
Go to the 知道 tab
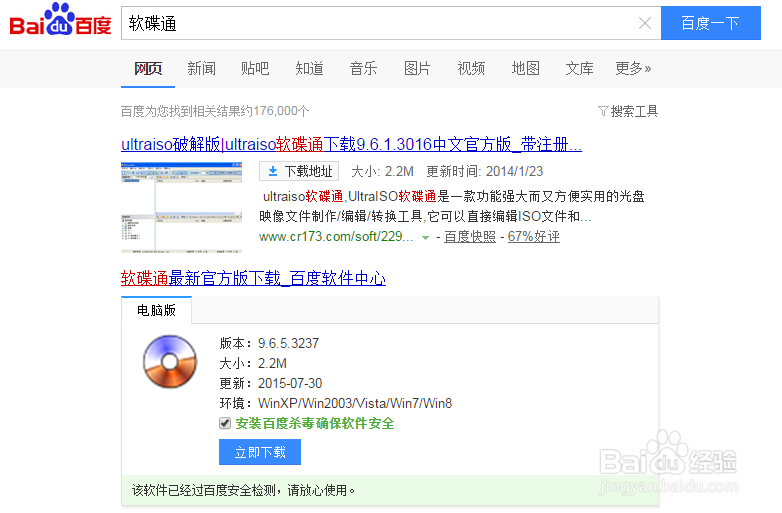(309, 68)
